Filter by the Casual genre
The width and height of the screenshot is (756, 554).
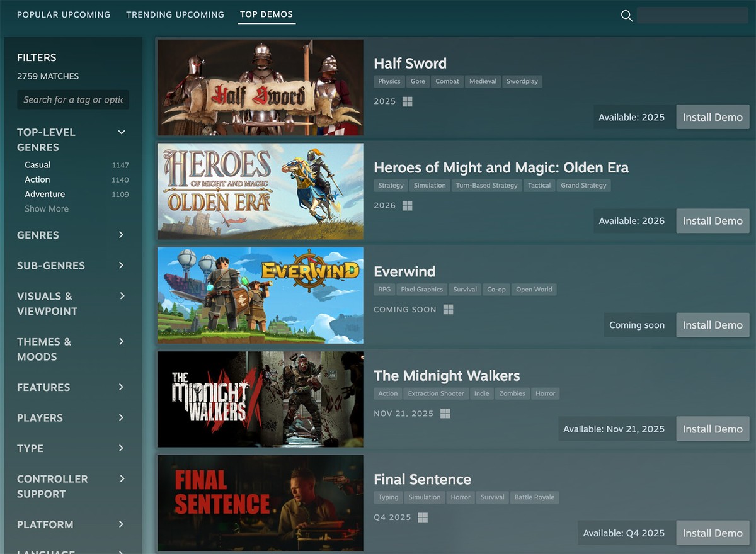[38, 165]
